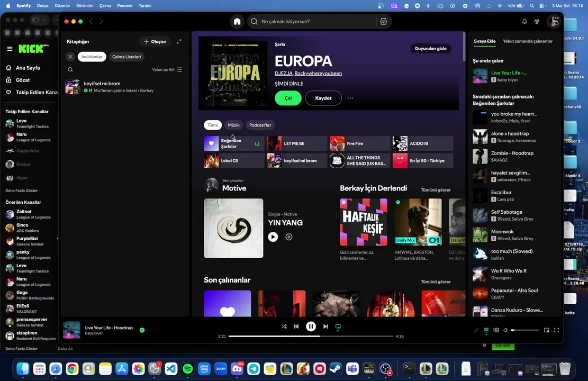This screenshot has height=381, width=588.
Task: Seek in the song progress bar
Action: [311, 337]
